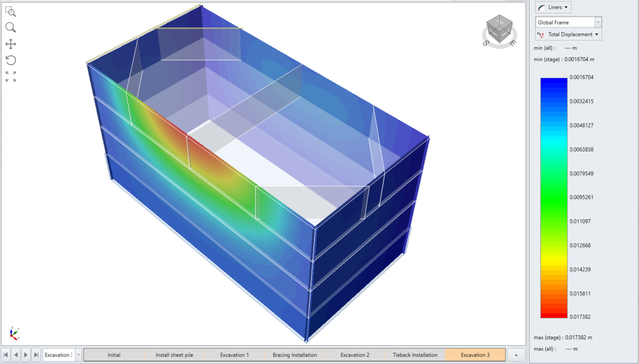Click the min (stage) value label
Screen dimensions: 639x364
564,60
